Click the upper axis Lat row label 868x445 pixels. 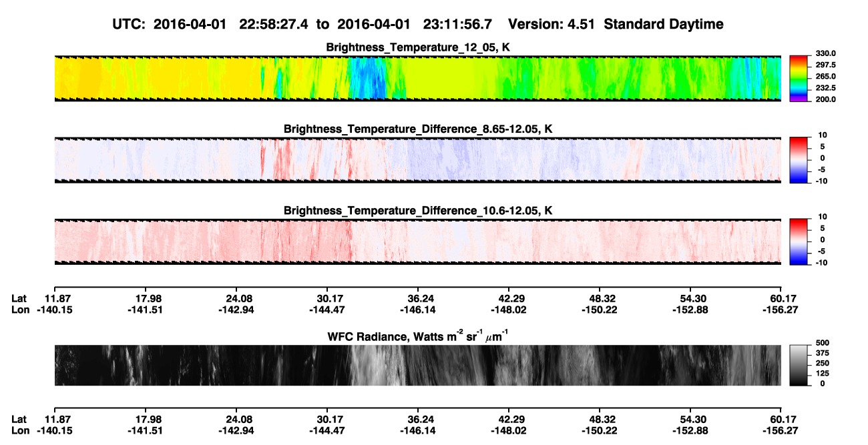(x=19, y=299)
